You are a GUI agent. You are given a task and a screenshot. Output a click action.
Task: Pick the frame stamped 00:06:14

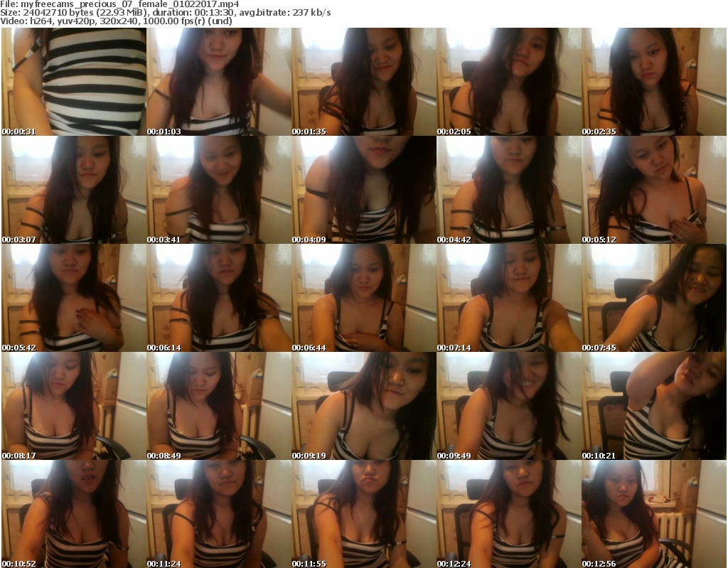(x=219, y=298)
